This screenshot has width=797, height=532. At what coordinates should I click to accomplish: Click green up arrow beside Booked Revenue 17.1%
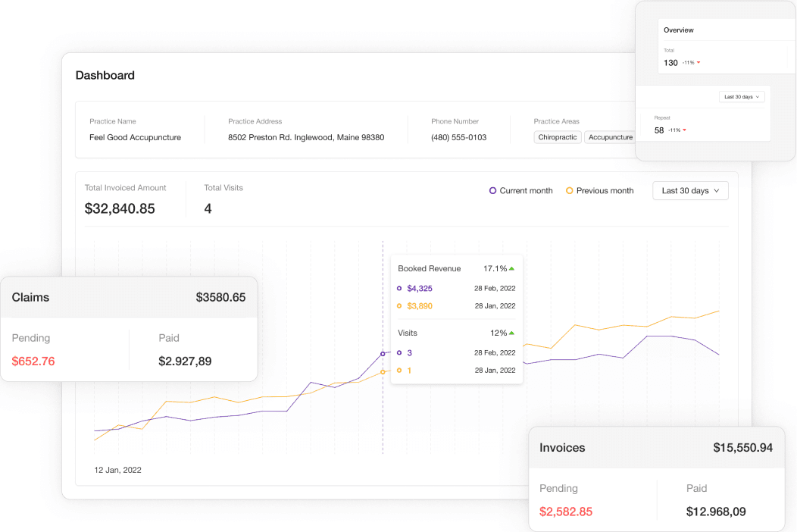tap(512, 268)
